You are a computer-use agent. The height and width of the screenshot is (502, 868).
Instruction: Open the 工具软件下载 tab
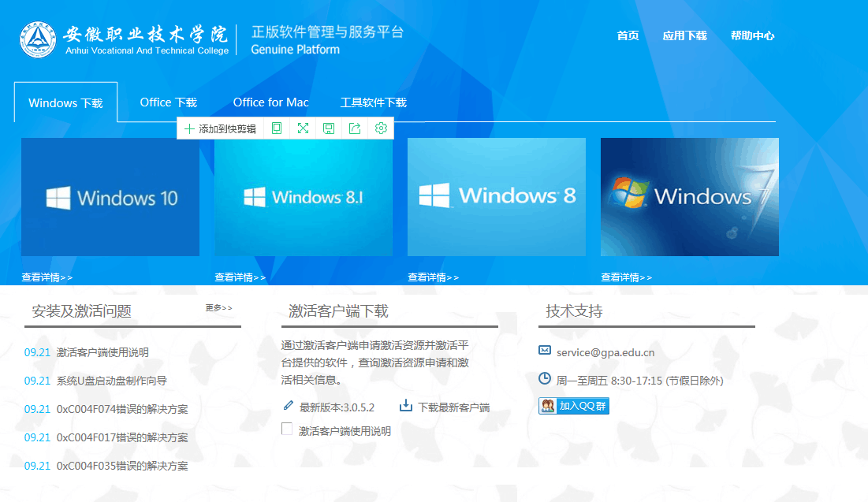(373, 102)
